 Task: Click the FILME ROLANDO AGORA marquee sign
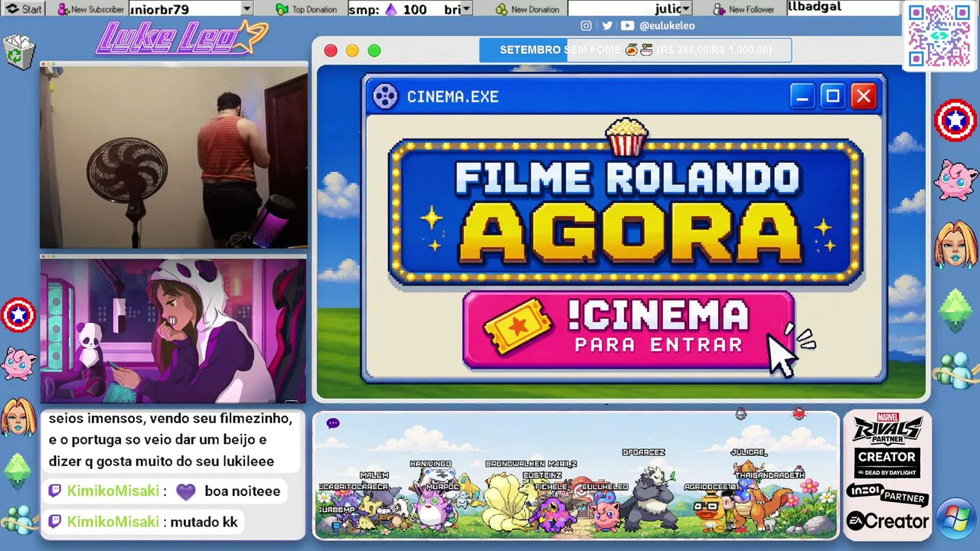coord(626,212)
